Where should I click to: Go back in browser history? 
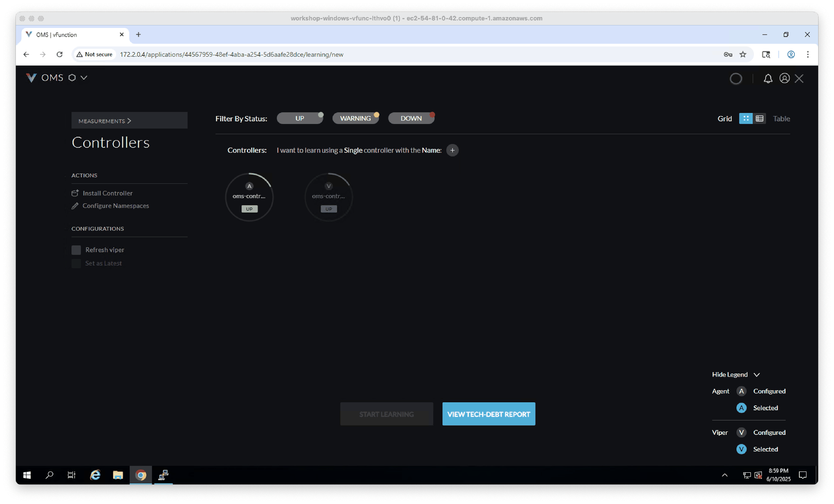pyautogui.click(x=26, y=54)
